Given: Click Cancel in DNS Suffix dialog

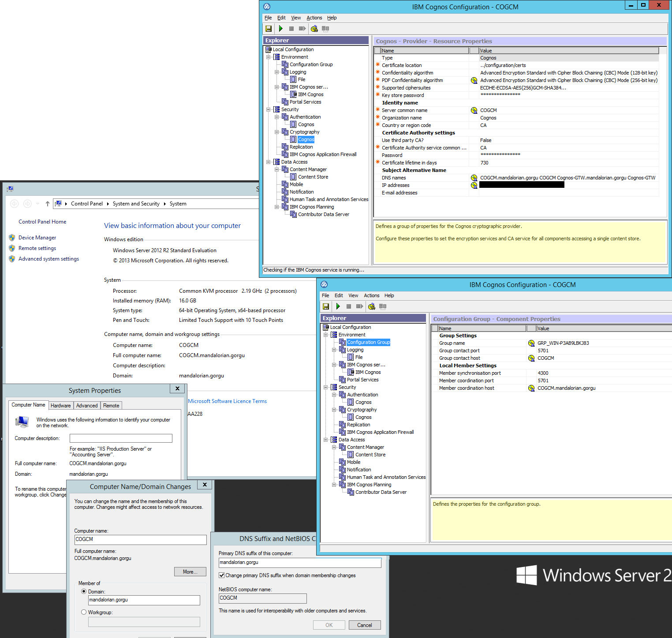Looking at the screenshot, I should pyautogui.click(x=365, y=625).
